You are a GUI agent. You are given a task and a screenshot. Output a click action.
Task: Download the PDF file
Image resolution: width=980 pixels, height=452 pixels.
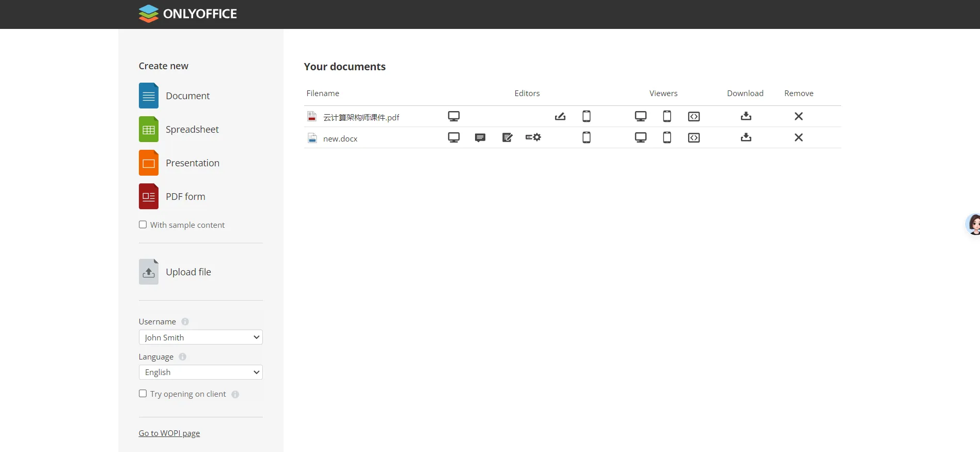point(746,116)
